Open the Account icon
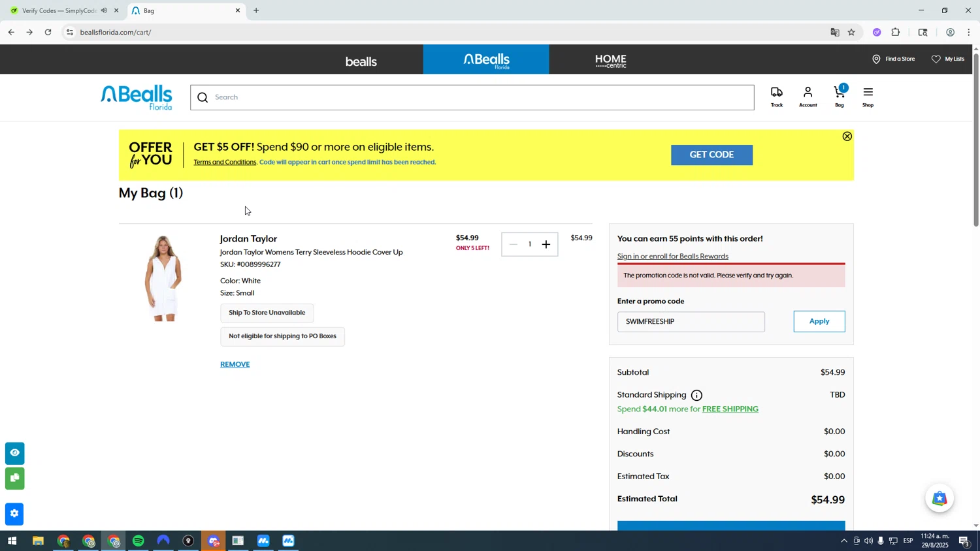Viewport: 980px width, 551px height. click(x=808, y=97)
